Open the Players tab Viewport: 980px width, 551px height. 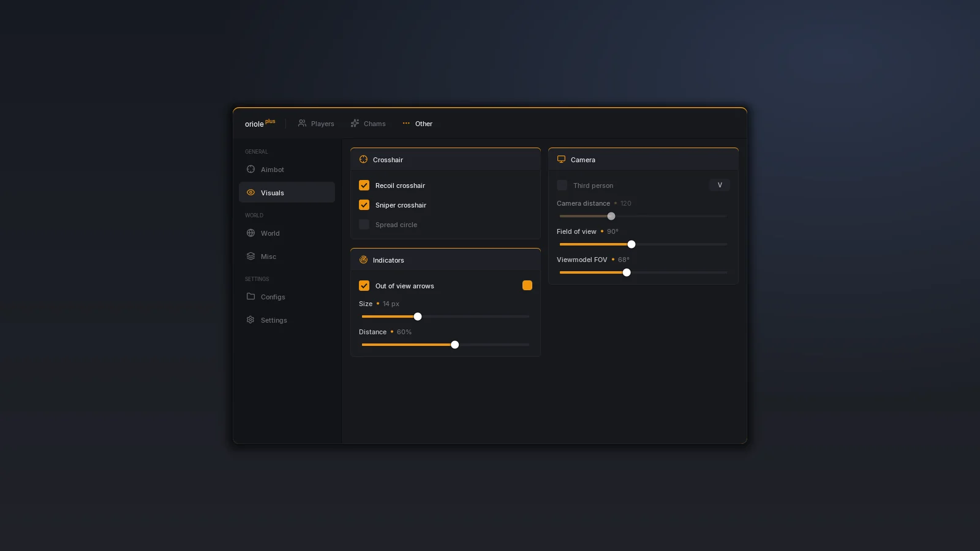[316, 124]
